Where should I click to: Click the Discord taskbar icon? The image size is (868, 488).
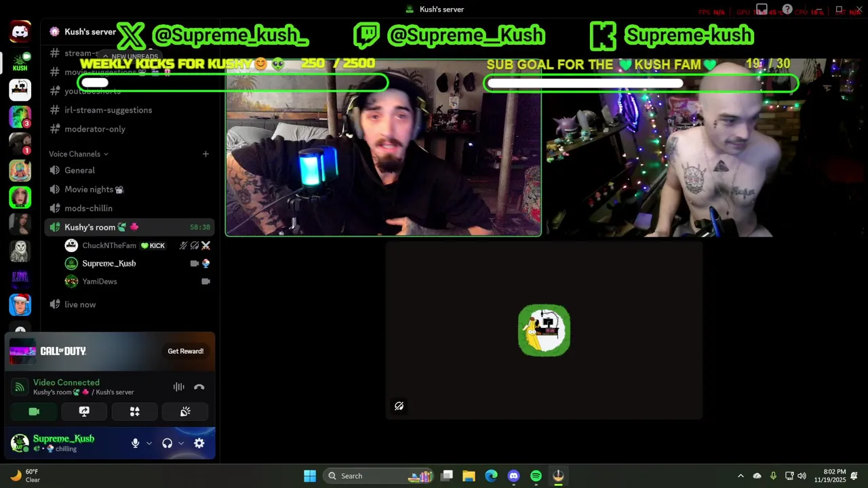pyautogui.click(x=513, y=476)
